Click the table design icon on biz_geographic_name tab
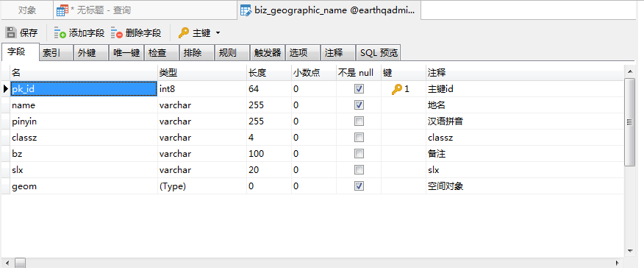Image resolution: width=644 pixels, height=268 pixels. (246, 10)
